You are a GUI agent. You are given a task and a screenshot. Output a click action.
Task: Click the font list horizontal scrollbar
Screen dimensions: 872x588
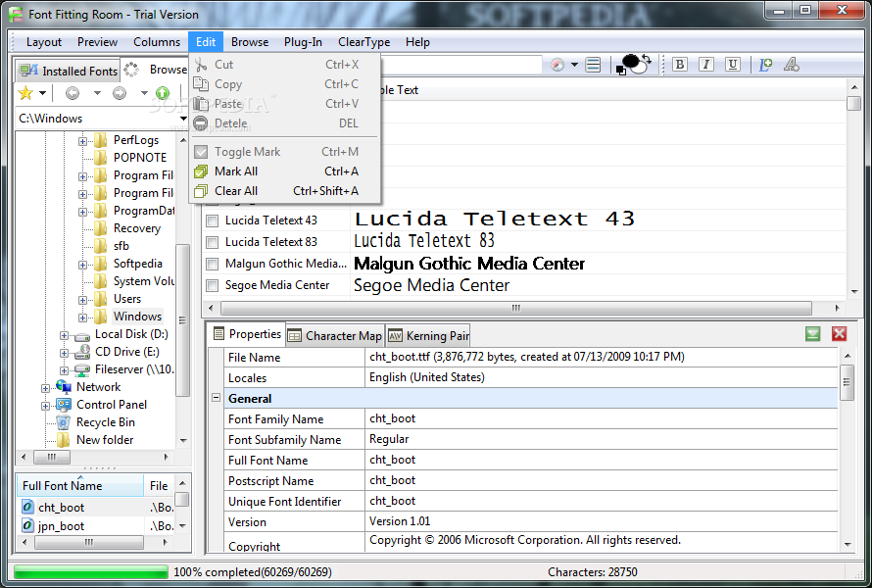tap(515, 308)
